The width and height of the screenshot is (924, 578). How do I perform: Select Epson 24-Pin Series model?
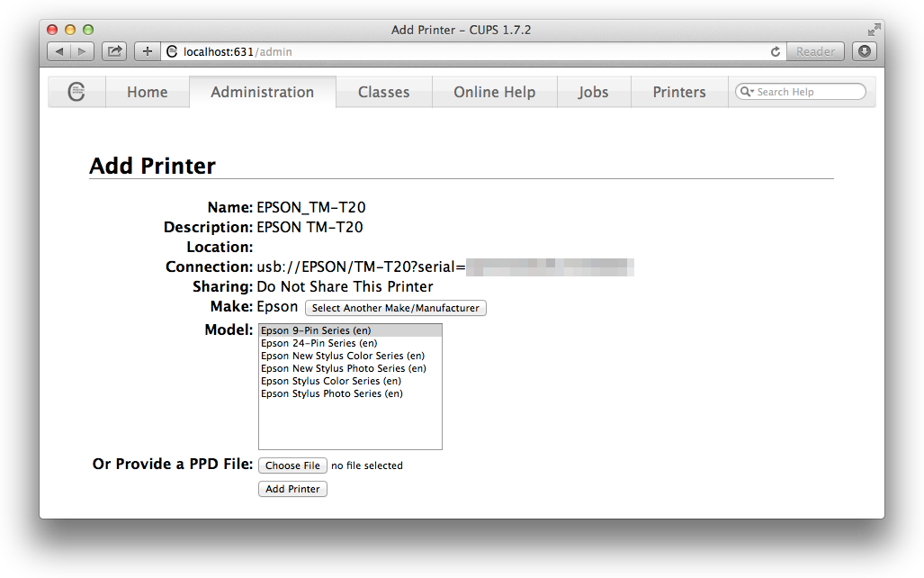point(318,343)
